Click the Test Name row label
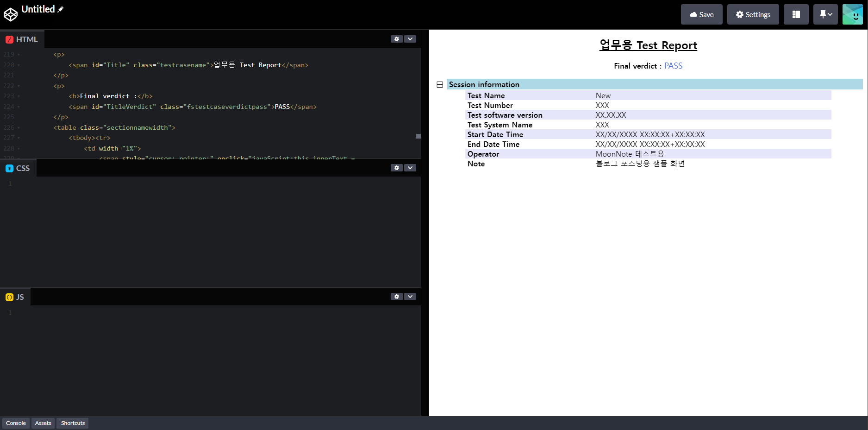Viewport: 868px width, 430px height. pyautogui.click(x=486, y=95)
